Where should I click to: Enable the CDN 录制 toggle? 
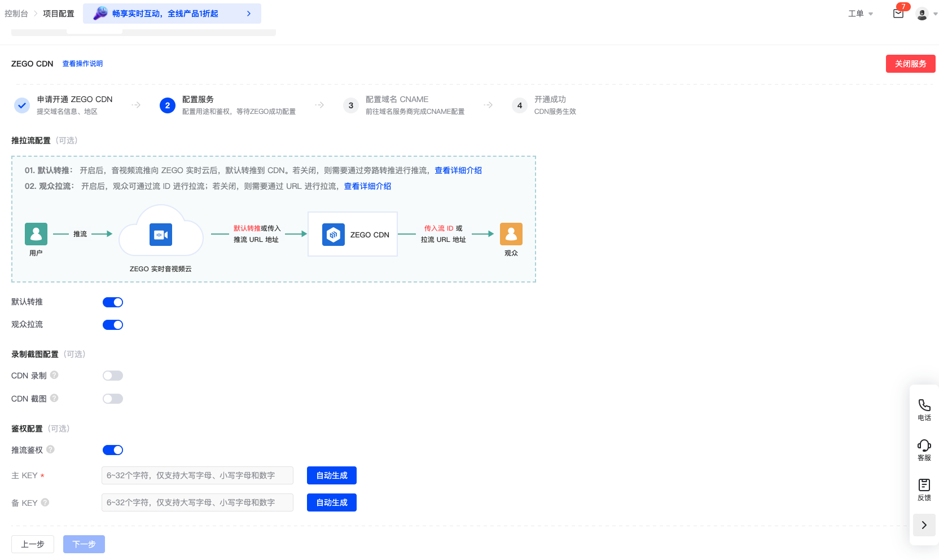point(113,376)
